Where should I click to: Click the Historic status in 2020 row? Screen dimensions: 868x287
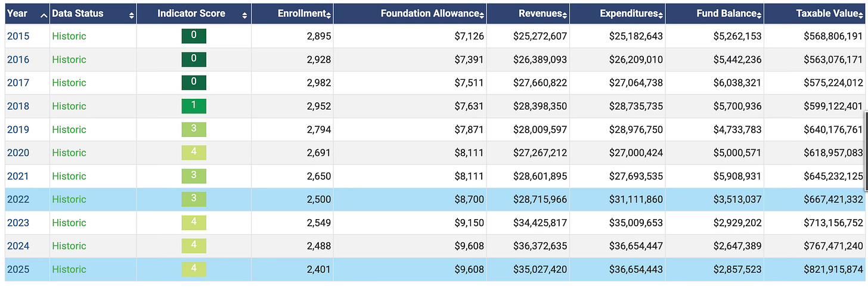point(69,152)
